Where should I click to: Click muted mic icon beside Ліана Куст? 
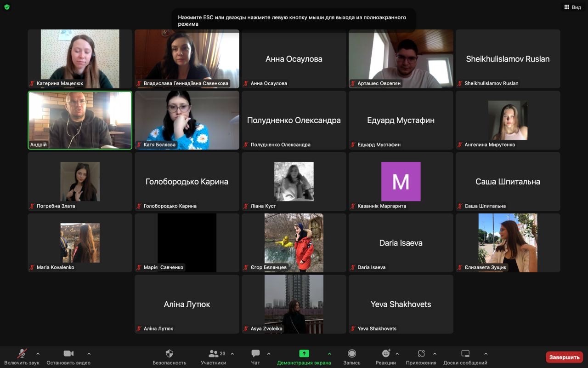pyautogui.click(x=246, y=206)
